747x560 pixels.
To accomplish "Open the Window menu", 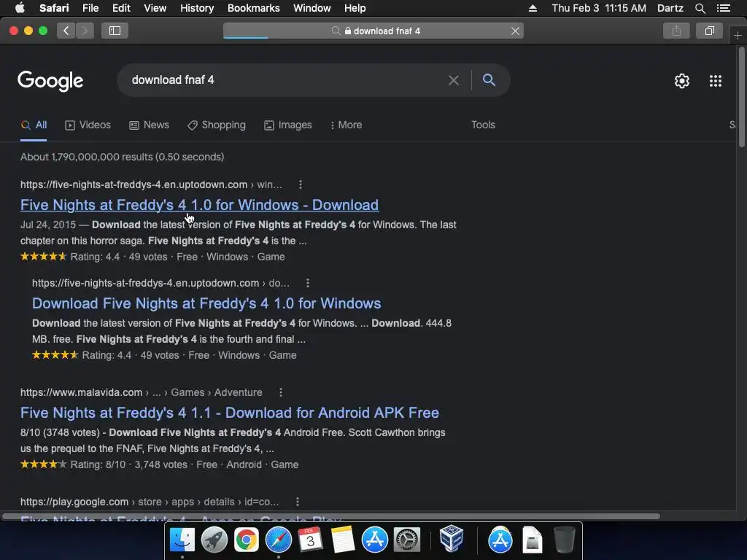I will [312, 8].
